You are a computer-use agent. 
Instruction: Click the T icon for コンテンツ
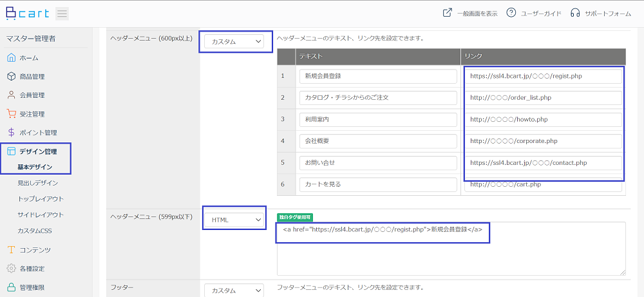click(x=12, y=250)
